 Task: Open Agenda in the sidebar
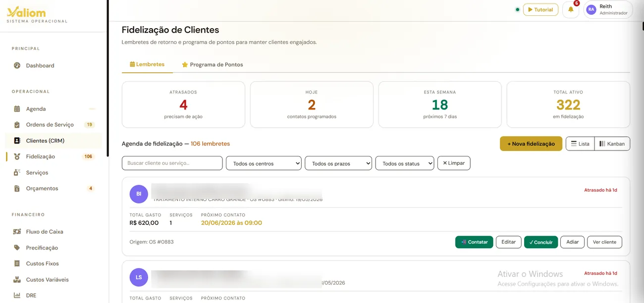(x=54, y=109)
